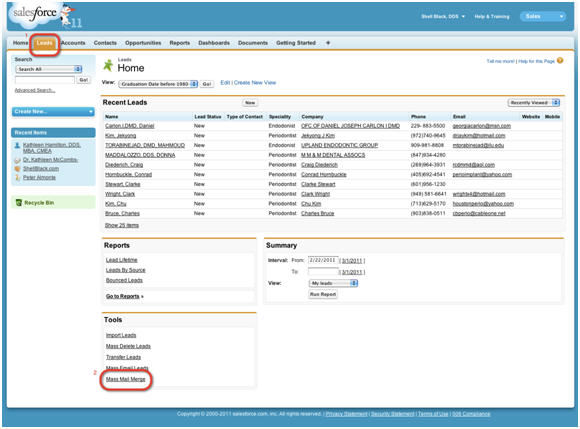This screenshot has width=580, height=429.
Task: Click icon beside Dr. Kathleen McCombs item
Action: [x=17, y=160]
